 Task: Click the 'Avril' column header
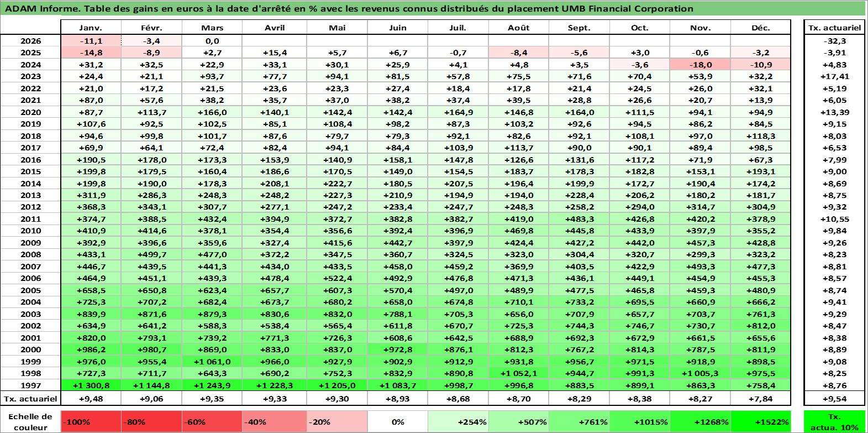275,28
